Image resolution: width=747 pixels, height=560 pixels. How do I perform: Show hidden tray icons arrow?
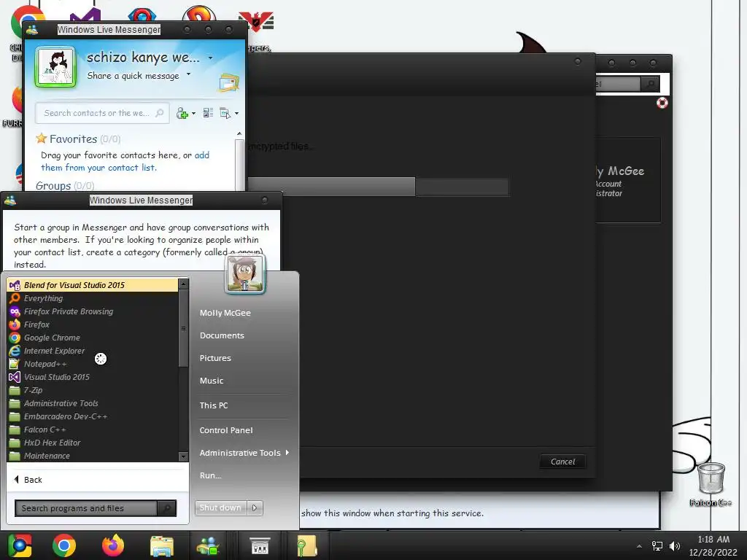639,546
